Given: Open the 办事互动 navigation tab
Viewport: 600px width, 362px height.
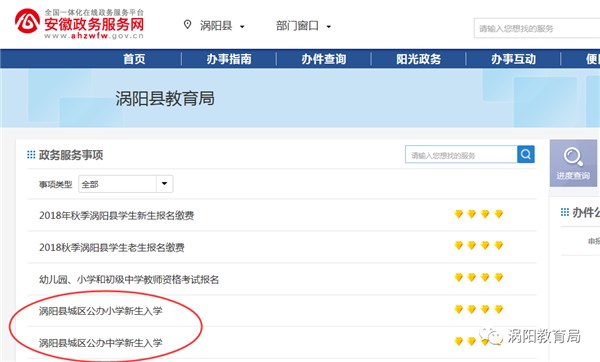Looking at the screenshot, I should (x=514, y=59).
